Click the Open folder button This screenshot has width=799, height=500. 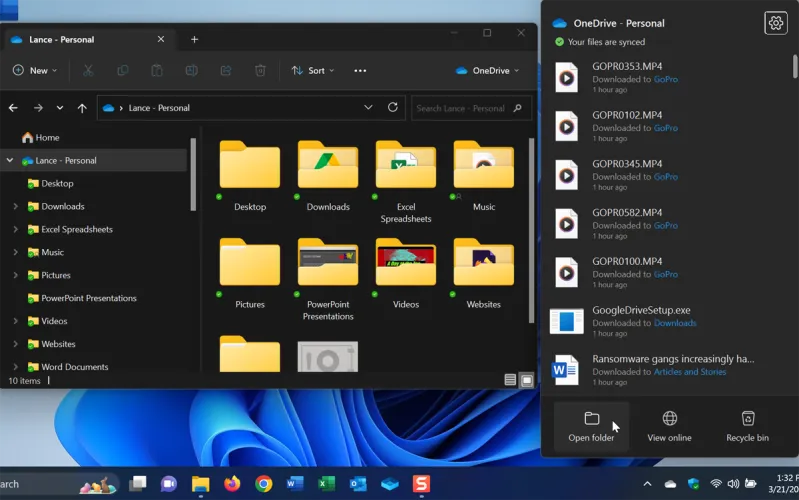(x=591, y=425)
